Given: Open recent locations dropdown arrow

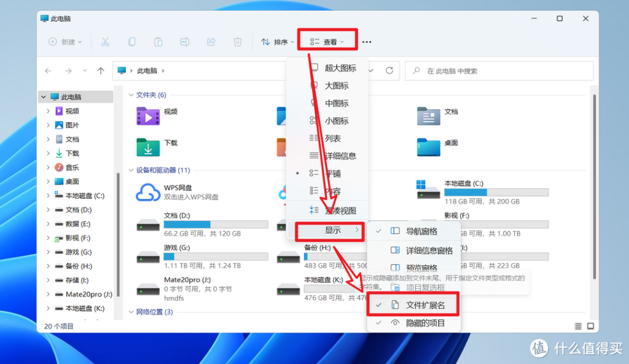Looking at the screenshot, I should coord(84,71).
